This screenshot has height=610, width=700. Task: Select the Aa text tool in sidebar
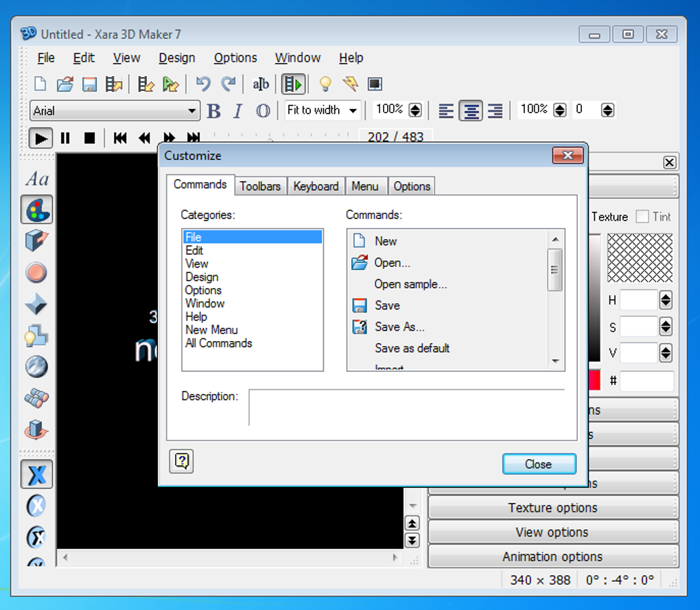tap(37, 179)
